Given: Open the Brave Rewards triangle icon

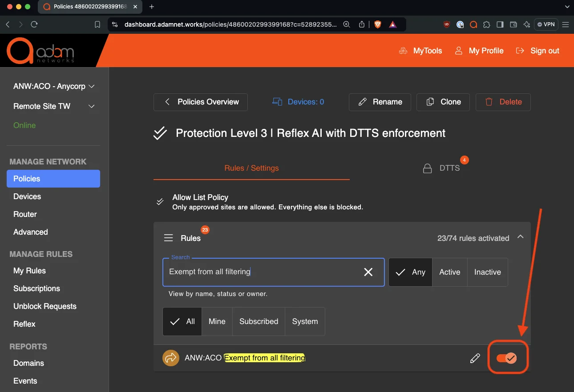Looking at the screenshot, I should (x=393, y=24).
